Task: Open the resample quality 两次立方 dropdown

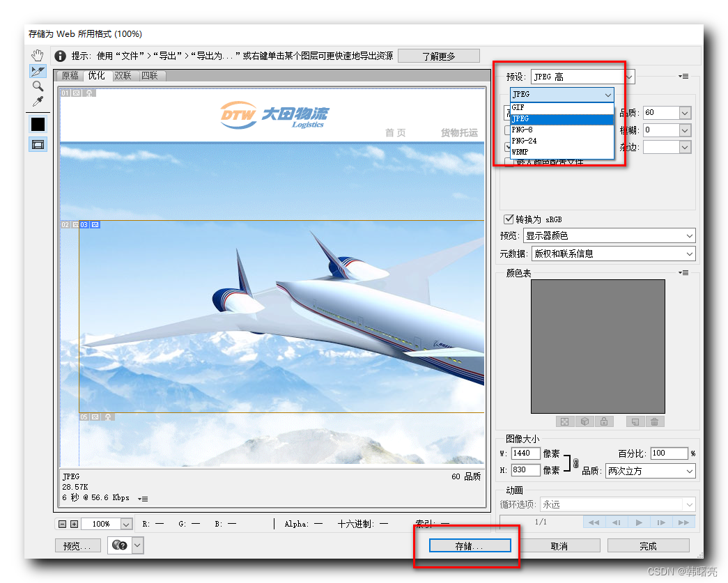Action: point(651,471)
